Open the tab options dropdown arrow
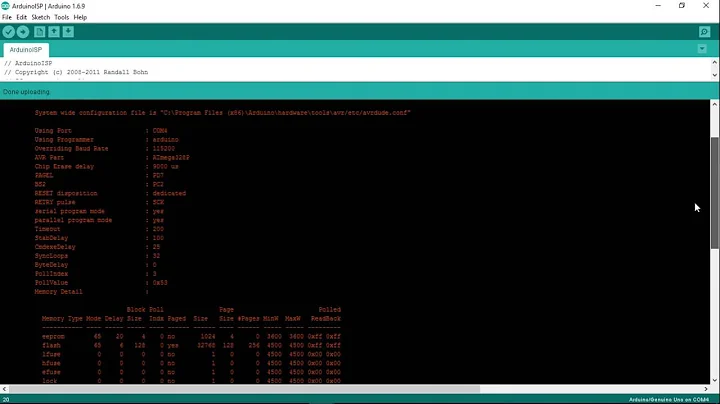The height and width of the screenshot is (404, 720). pyautogui.click(x=702, y=49)
